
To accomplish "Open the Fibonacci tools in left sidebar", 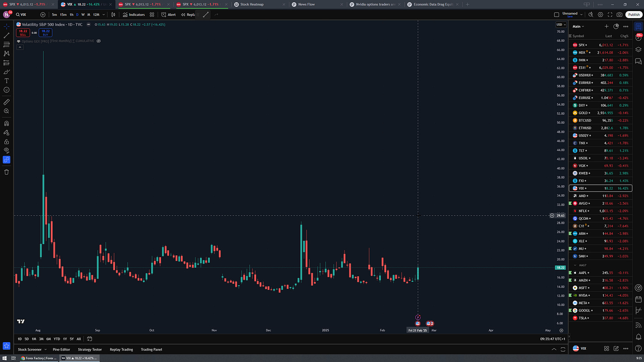I will click(7, 45).
